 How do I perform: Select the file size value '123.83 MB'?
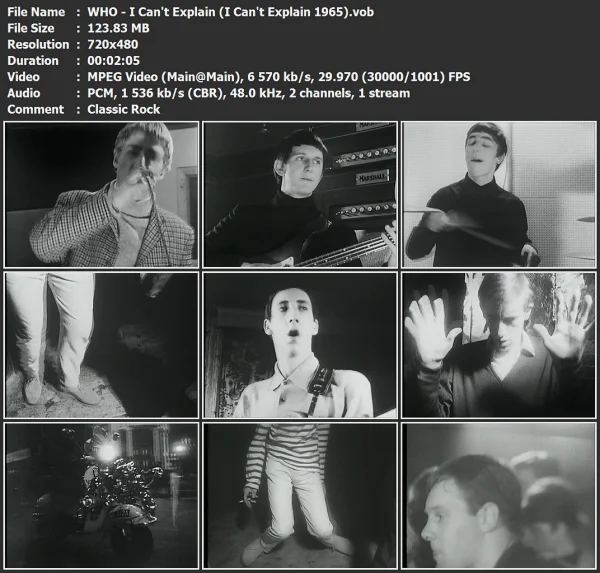coord(118,28)
